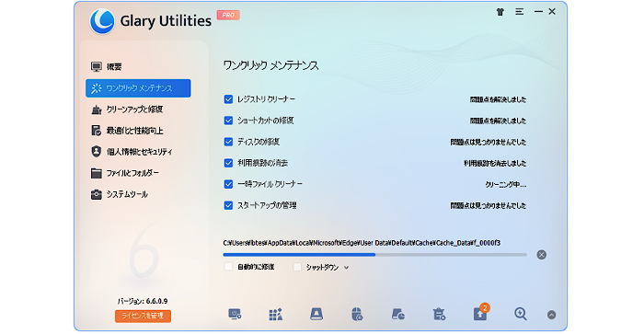
Task: Click the PRO badge
Action: 228,16
